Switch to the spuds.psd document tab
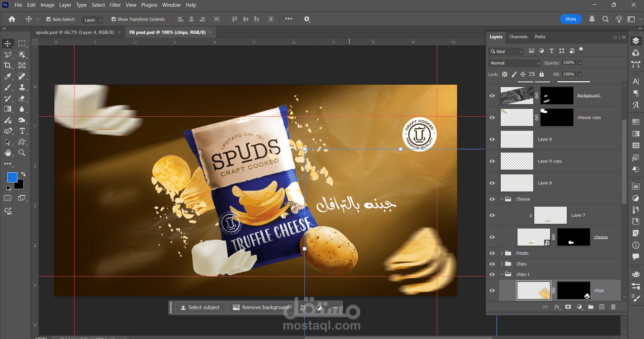 75,32
